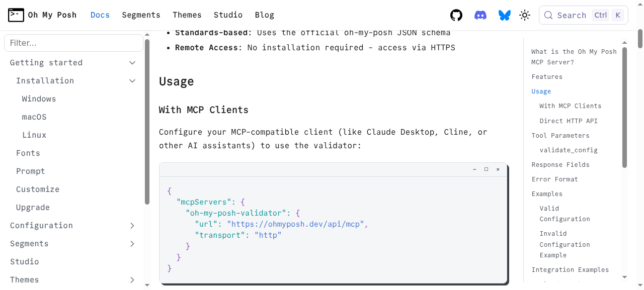Jump to Response Fields TOC entry
The height and width of the screenshot is (290, 644).
tap(560, 165)
